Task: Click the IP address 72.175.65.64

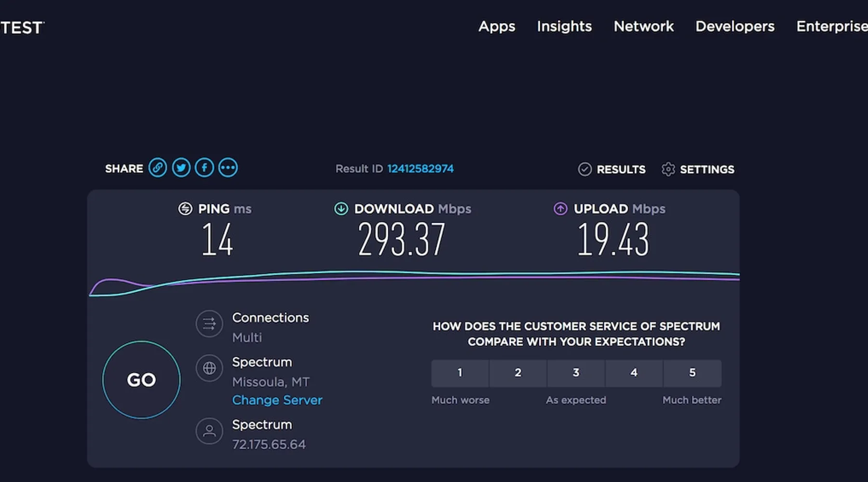Action: (x=269, y=444)
